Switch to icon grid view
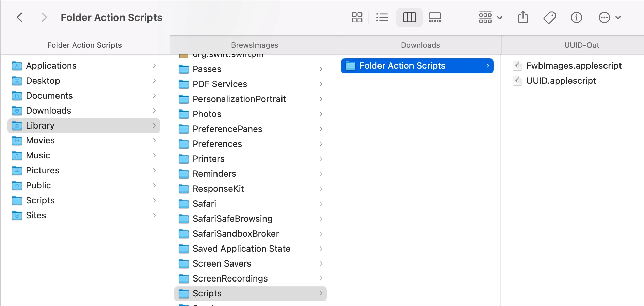Viewport: 644px width, 306px height. point(357,17)
